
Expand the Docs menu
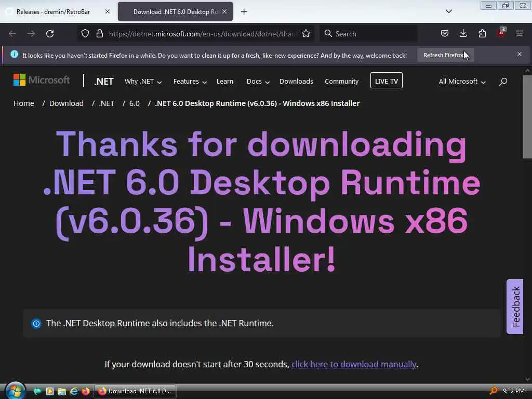pyautogui.click(x=258, y=82)
